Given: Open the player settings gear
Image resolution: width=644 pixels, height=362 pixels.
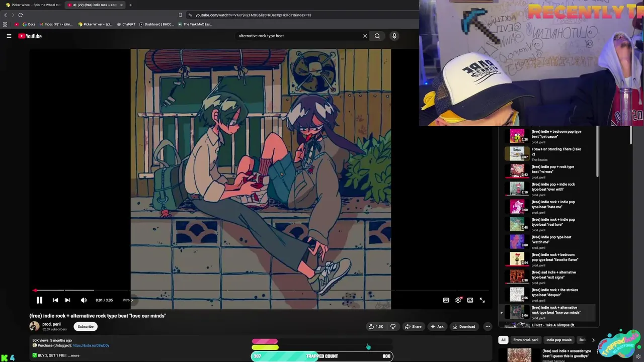Looking at the screenshot, I should [458, 300].
